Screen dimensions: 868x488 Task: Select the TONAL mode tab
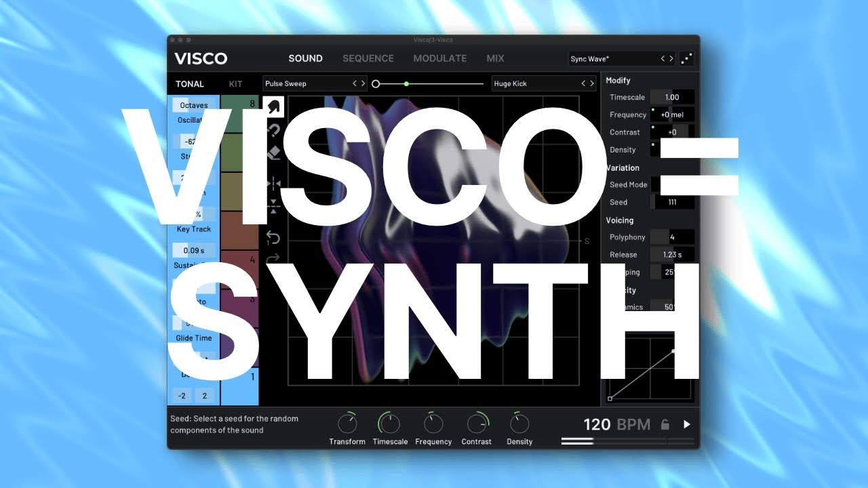190,84
